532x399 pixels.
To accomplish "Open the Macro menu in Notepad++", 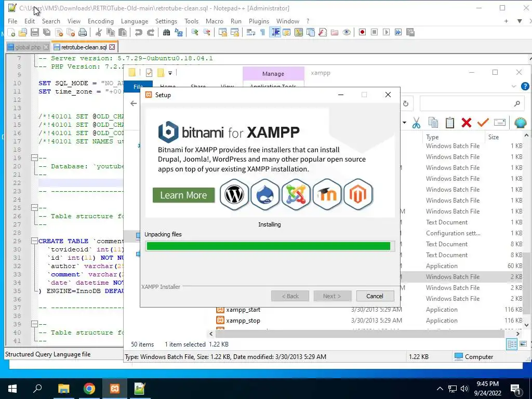I will 215,21.
